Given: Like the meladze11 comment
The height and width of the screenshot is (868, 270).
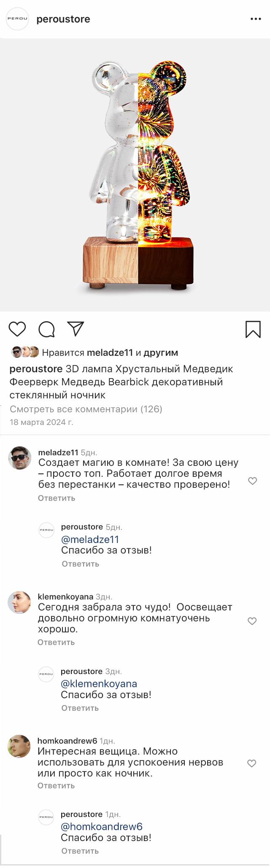Looking at the screenshot, I should pyautogui.click(x=252, y=481).
